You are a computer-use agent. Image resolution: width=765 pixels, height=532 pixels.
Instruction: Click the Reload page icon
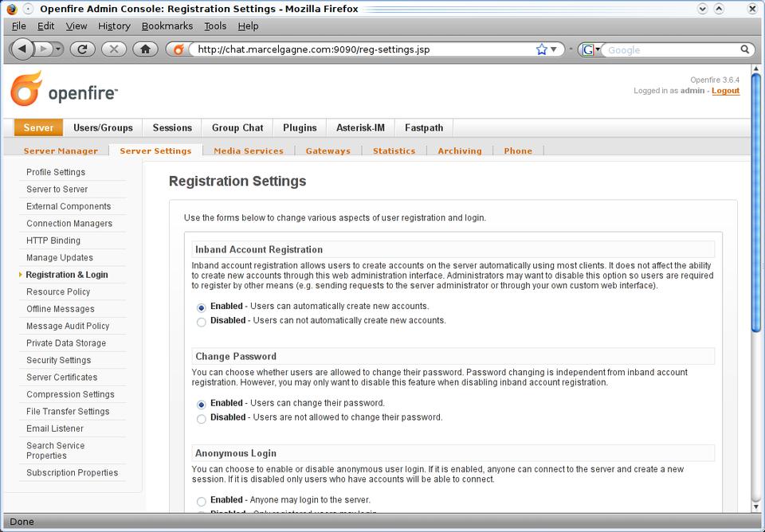click(x=82, y=49)
